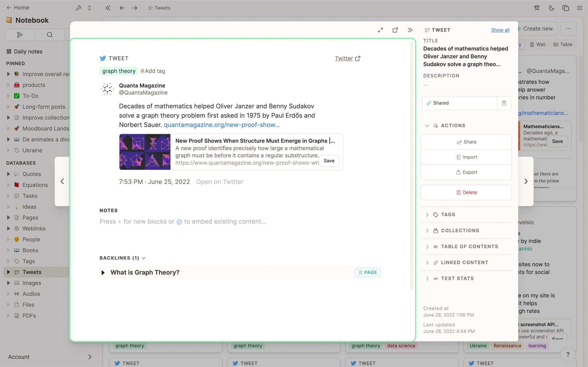
Task: Click the graduation cap icon top right
Action: coord(537,8)
